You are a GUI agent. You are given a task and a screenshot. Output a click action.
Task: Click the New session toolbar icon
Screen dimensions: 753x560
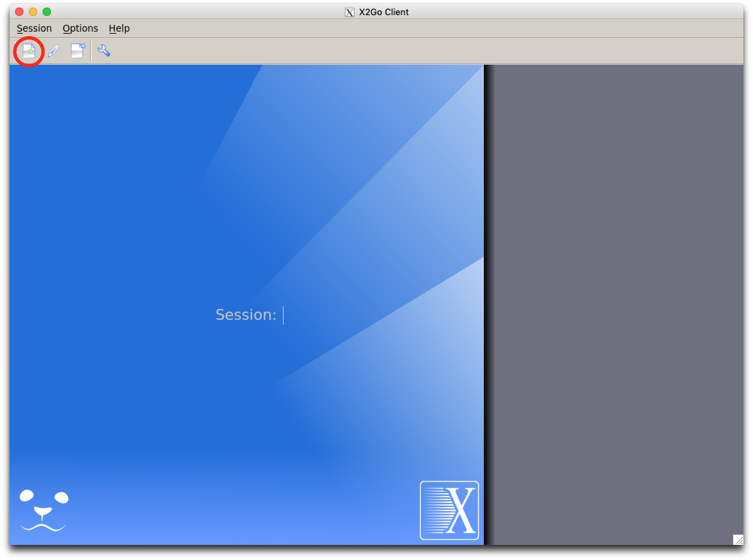point(29,51)
